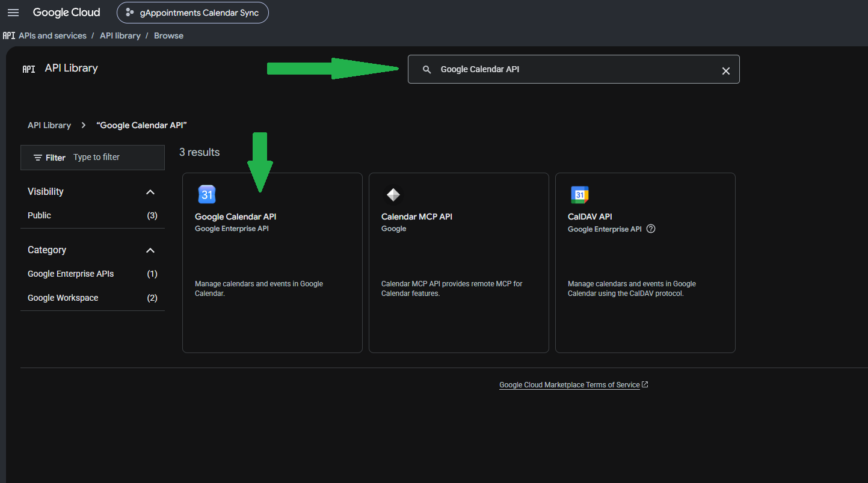This screenshot has width=868, height=483.
Task: Go to API library breadcrumb
Action: point(120,35)
